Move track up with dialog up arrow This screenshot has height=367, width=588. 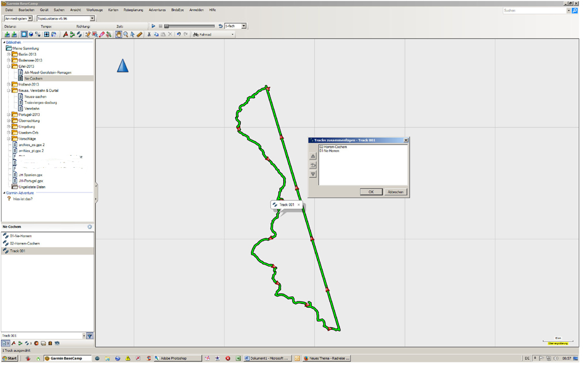point(313,156)
